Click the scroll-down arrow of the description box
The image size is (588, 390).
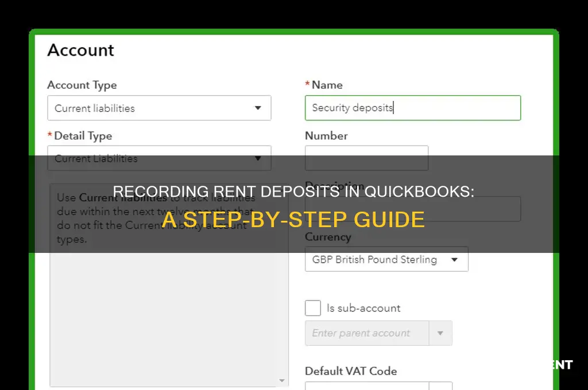281,381
